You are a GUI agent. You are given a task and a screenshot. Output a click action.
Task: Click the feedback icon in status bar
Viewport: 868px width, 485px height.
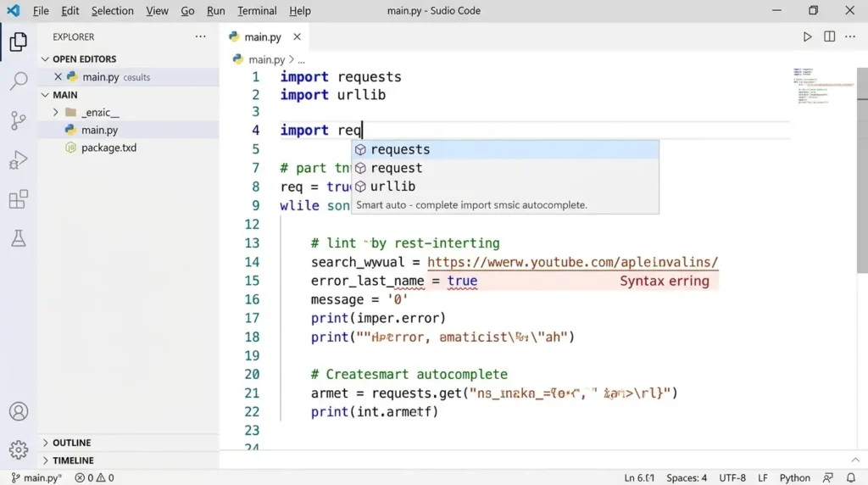(828, 477)
